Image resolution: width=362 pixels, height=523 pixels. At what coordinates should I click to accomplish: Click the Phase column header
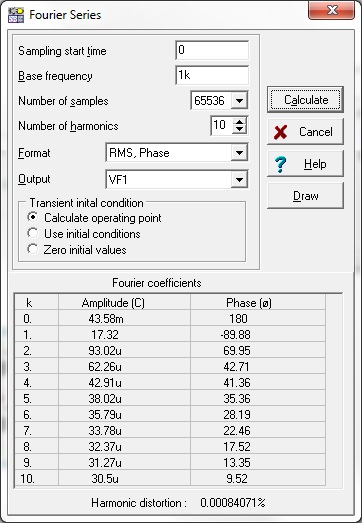[249, 303]
